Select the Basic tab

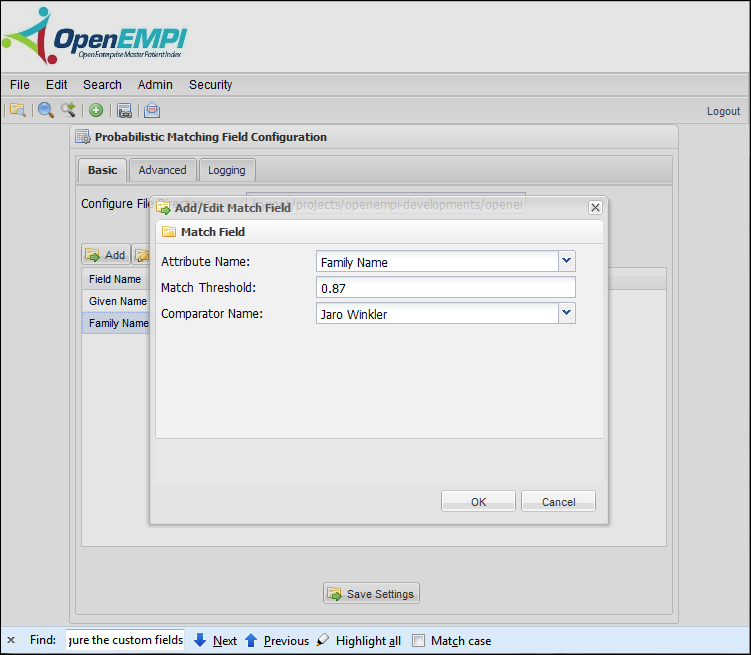[102, 170]
